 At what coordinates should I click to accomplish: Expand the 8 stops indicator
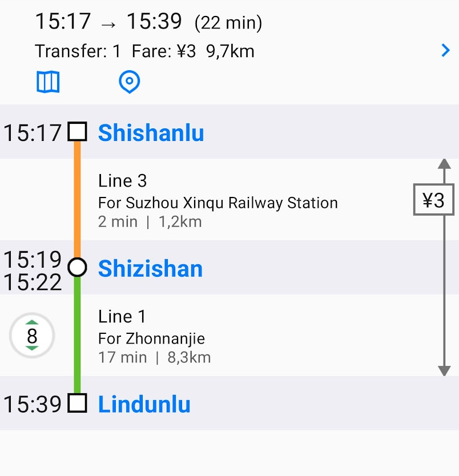pyautogui.click(x=32, y=336)
